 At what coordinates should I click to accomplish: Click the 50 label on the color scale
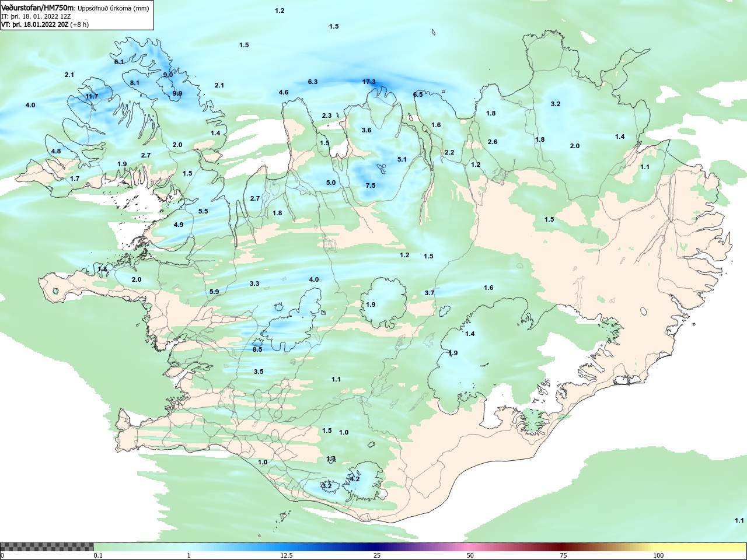point(470,555)
